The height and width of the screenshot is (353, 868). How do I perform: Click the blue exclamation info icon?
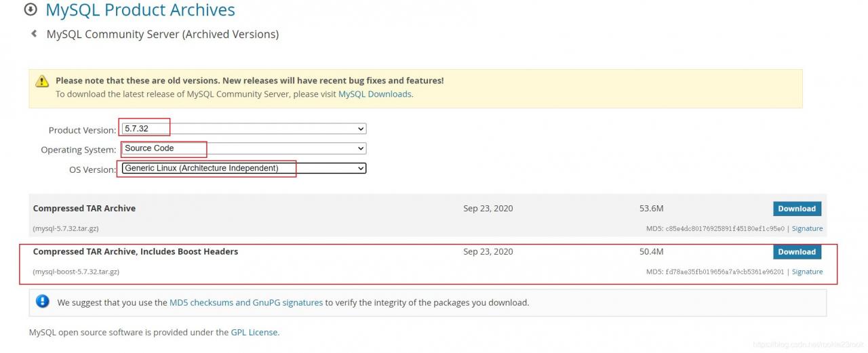pyautogui.click(x=43, y=302)
